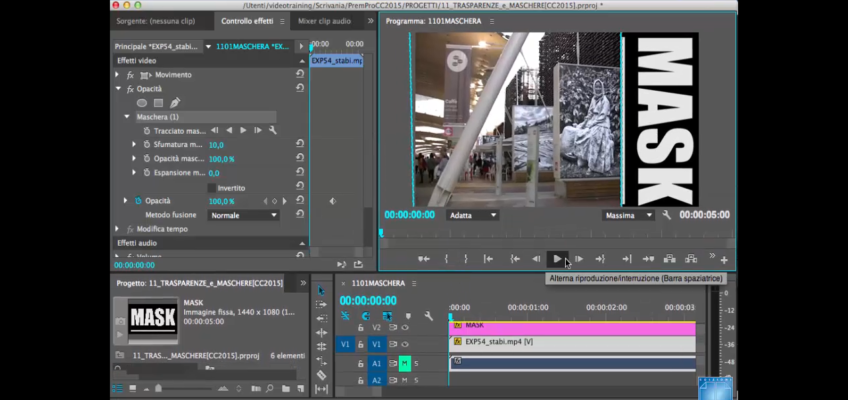
Task: Open the Massima playback resolution dropdown
Action: (x=628, y=215)
